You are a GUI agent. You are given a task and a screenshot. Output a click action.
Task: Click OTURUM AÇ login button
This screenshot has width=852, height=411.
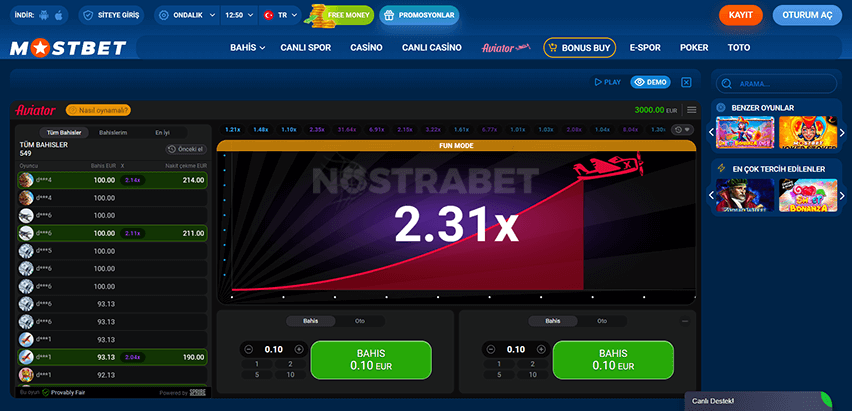pos(807,15)
